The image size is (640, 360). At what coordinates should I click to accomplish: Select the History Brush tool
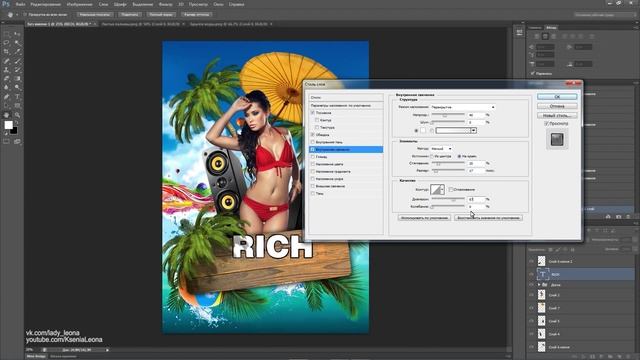[17, 70]
